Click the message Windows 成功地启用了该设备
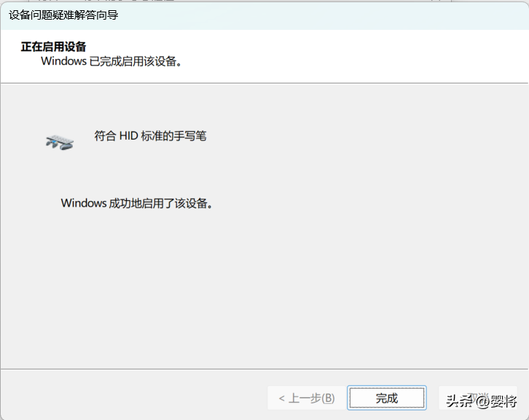 tap(137, 203)
